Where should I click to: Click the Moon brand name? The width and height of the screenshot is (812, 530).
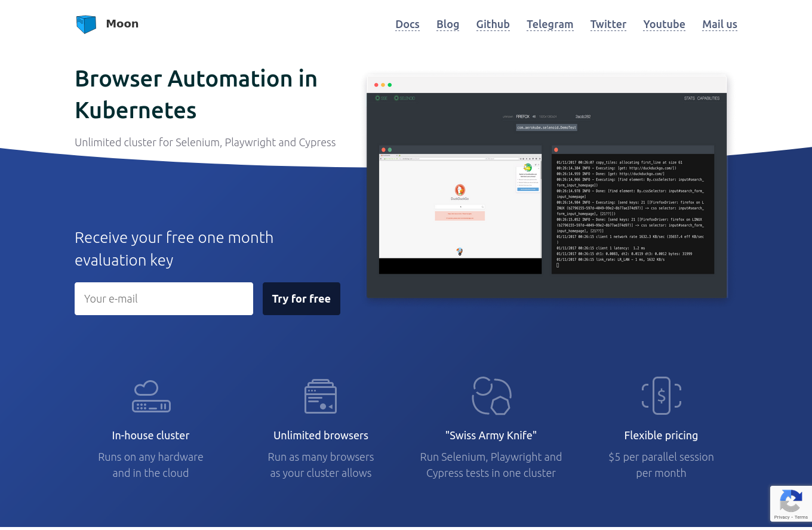point(122,24)
